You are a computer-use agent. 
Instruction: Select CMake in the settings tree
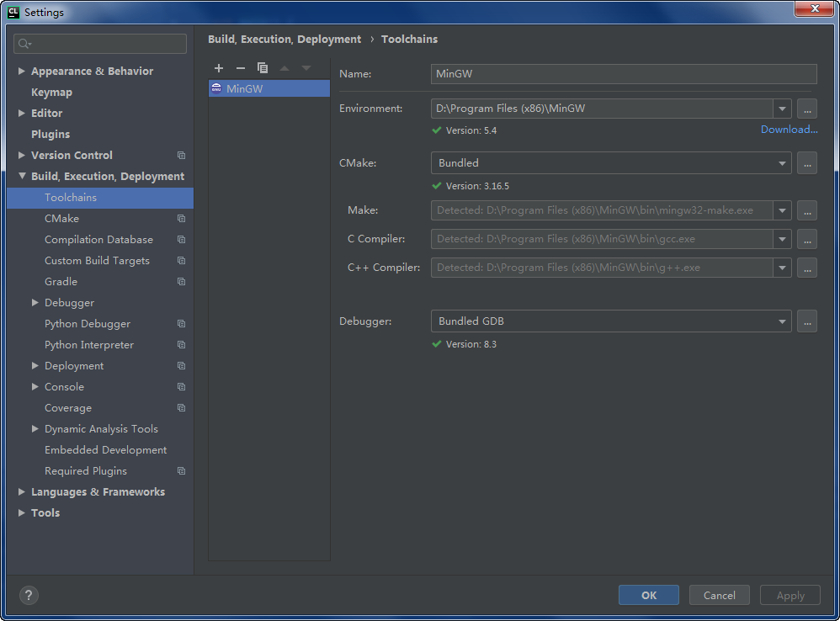pos(61,219)
